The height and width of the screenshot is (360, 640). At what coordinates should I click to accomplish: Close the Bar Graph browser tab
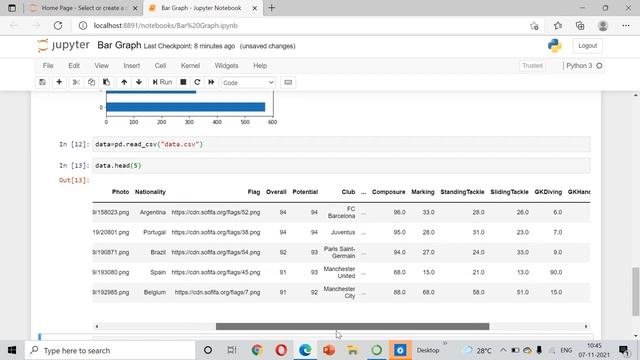coord(255,8)
